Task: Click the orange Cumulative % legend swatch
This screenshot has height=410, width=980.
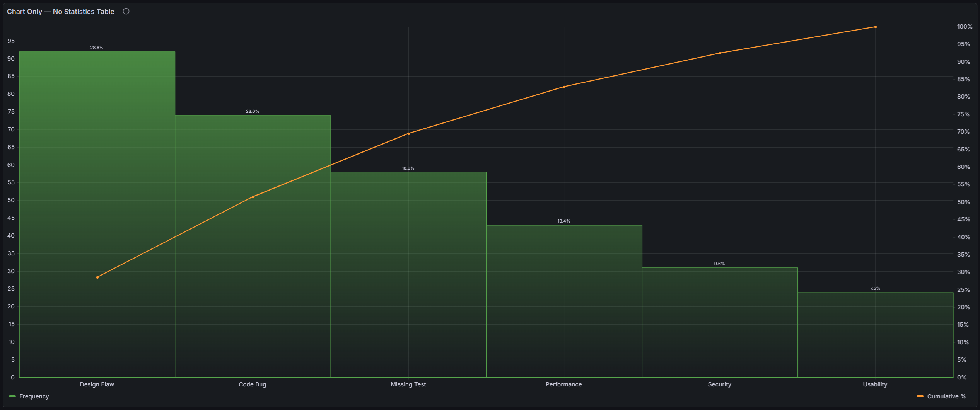Action: (x=920, y=396)
